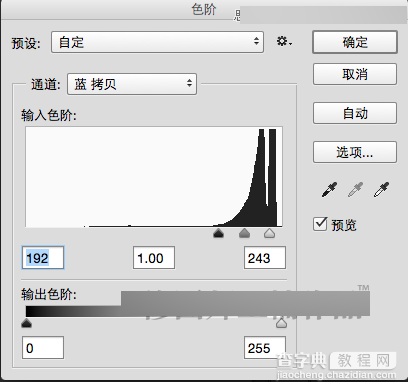Click the 输出色阶 label text

coord(49,294)
